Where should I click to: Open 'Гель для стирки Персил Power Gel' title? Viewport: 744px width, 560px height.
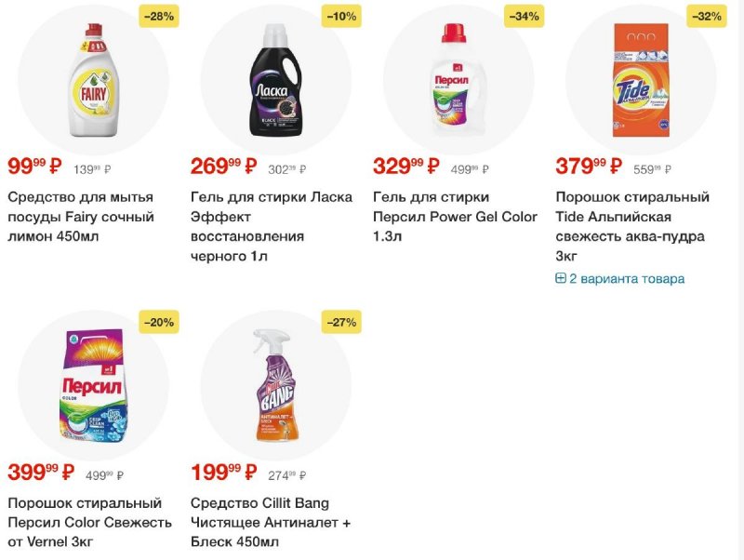point(455,217)
